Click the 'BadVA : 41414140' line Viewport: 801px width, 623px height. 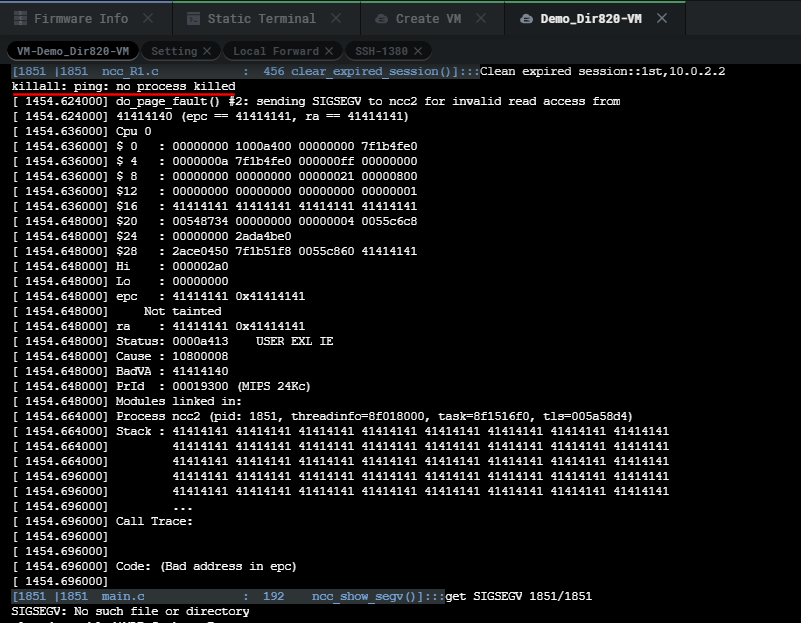121,371
